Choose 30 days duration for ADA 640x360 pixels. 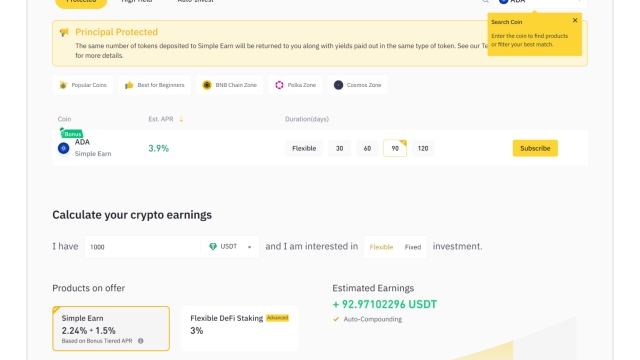click(340, 148)
